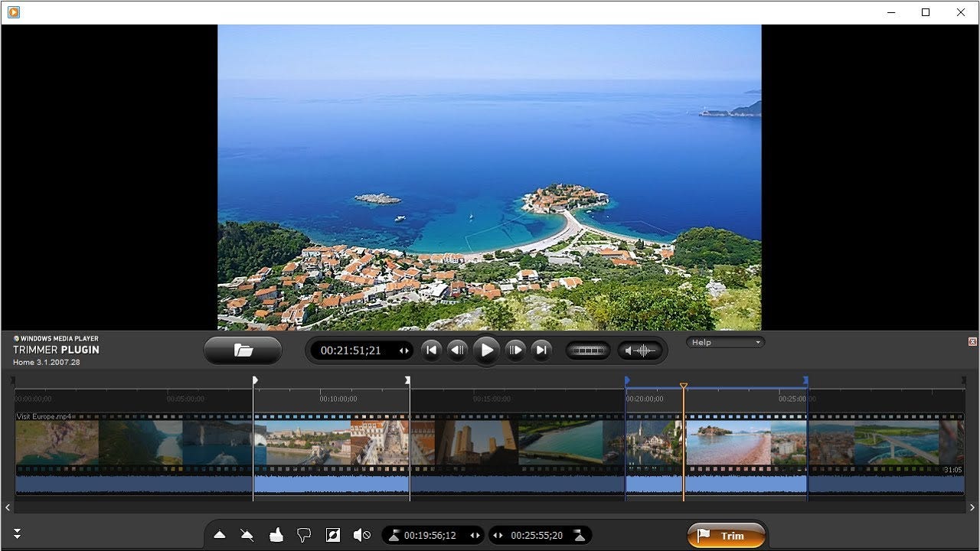The height and width of the screenshot is (551, 980).
Task: Click the Trim button
Action: click(726, 536)
